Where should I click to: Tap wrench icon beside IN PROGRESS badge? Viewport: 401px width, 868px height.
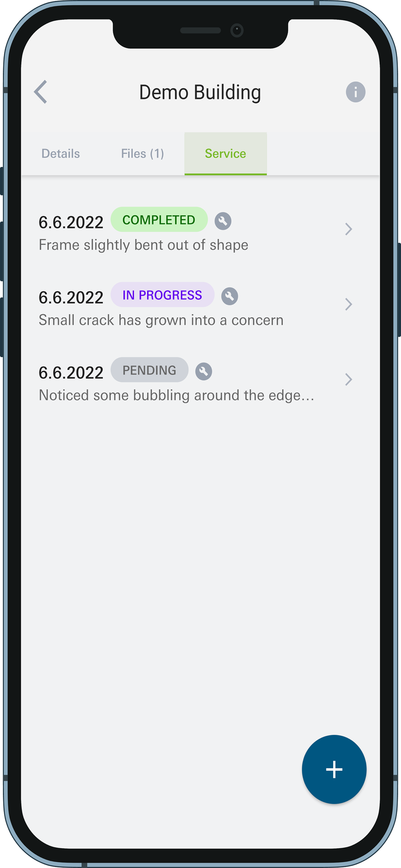pyautogui.click(x=230, y=296)
